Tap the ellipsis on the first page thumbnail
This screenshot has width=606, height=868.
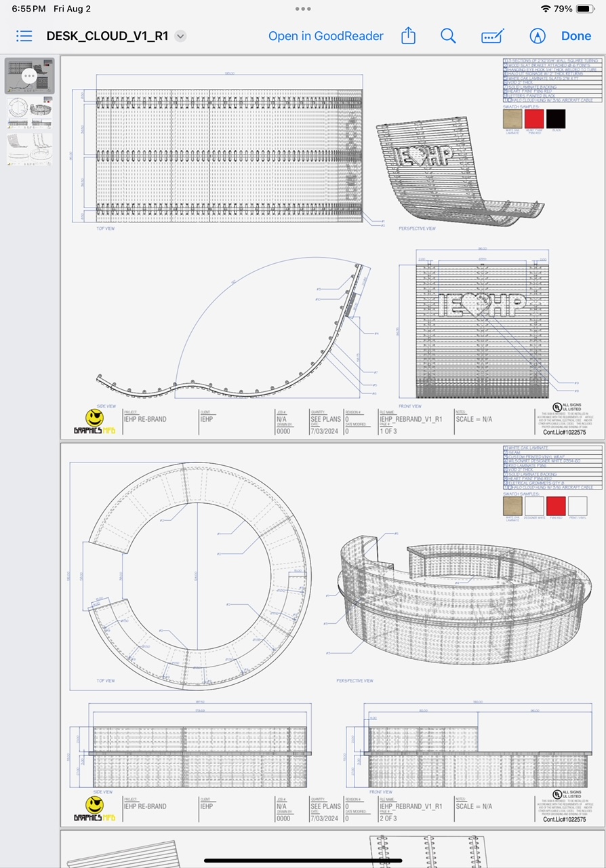(29, 76)
